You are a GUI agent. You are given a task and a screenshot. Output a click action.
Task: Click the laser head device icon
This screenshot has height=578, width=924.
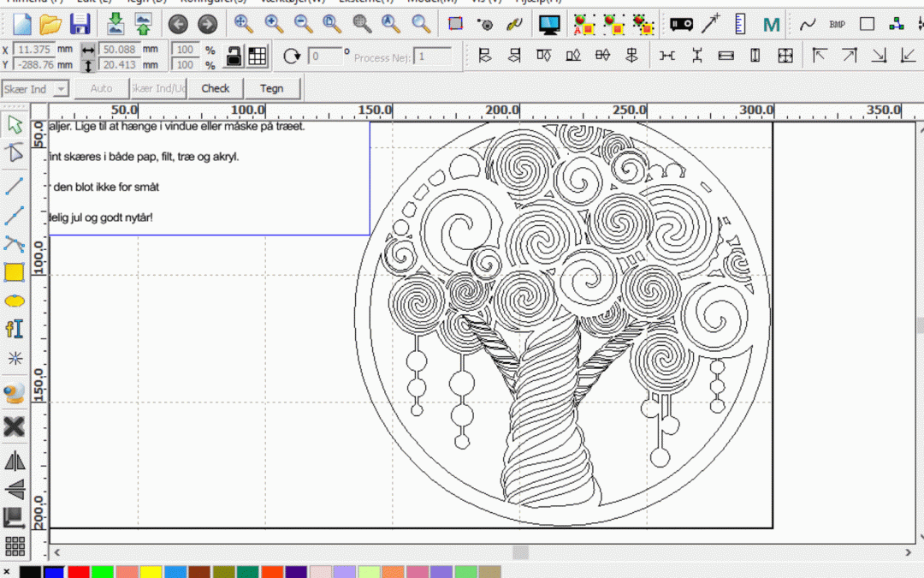coord(681,24)
